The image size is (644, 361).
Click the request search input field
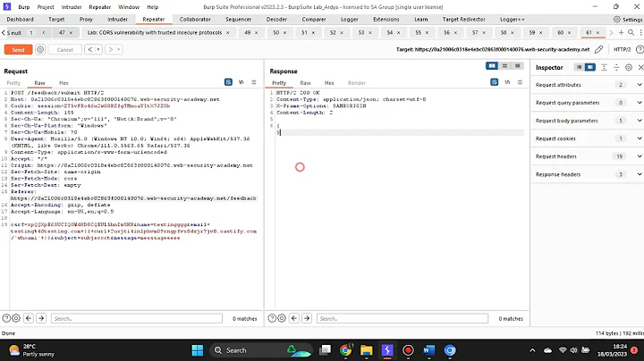tap(137, 318)
